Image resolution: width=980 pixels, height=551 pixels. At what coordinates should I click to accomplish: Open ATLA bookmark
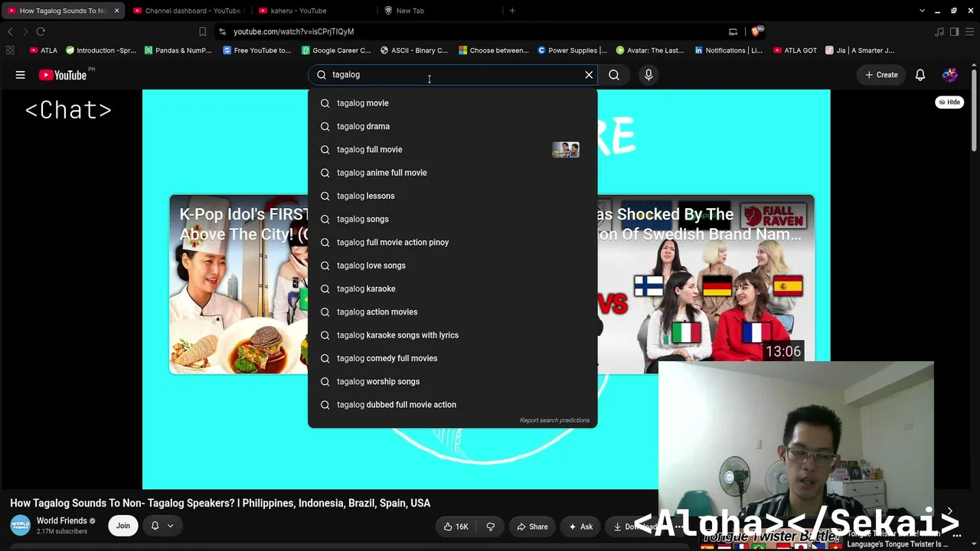(44, 51)
